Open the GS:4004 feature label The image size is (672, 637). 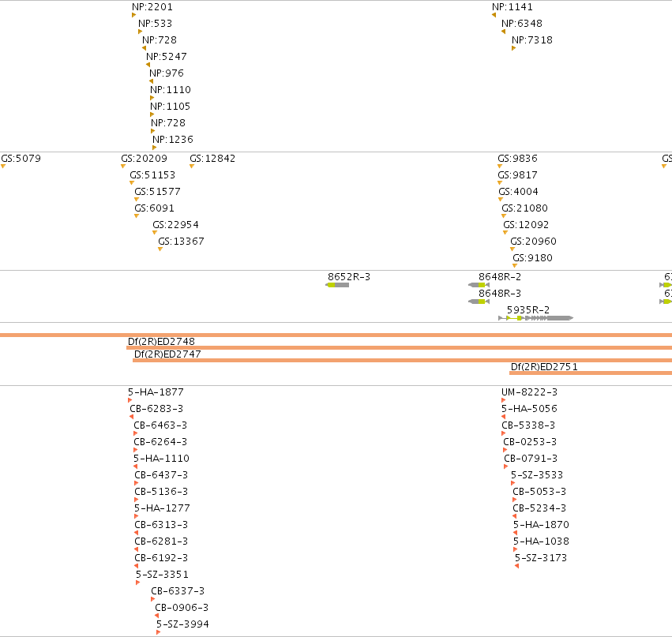point(518,192)
